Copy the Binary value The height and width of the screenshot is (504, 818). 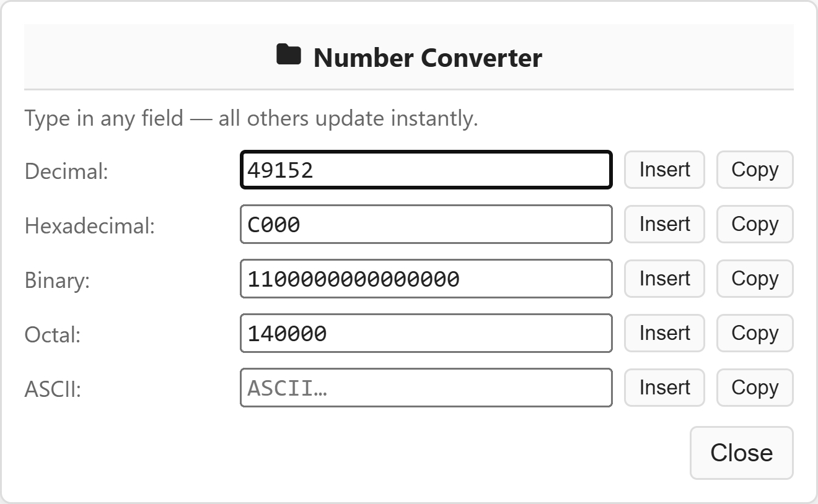point(755,279)
